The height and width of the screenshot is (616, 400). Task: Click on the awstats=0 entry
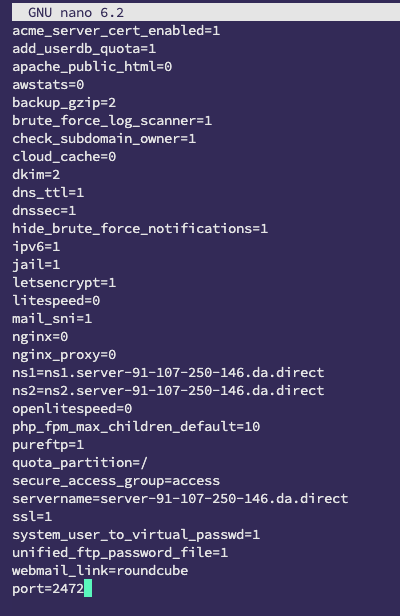point(48,85)
